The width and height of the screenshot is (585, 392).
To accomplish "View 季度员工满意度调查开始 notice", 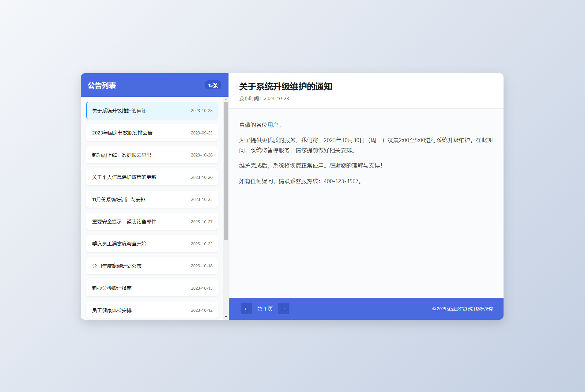I will point(151,243).
